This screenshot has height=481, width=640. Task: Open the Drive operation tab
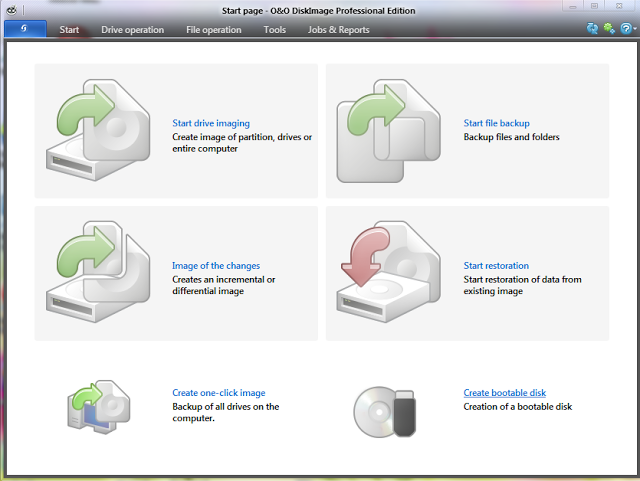pyautogui.click(x=133, y=30)
